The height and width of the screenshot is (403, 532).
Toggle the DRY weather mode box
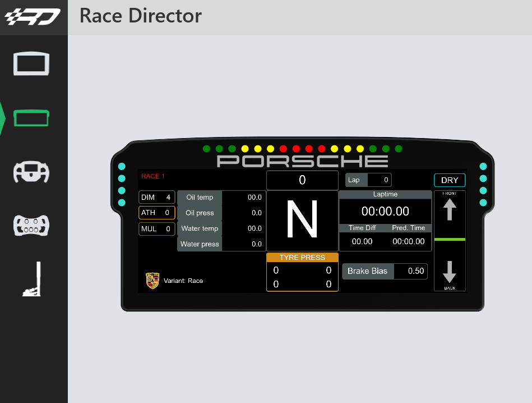point(450,180)
